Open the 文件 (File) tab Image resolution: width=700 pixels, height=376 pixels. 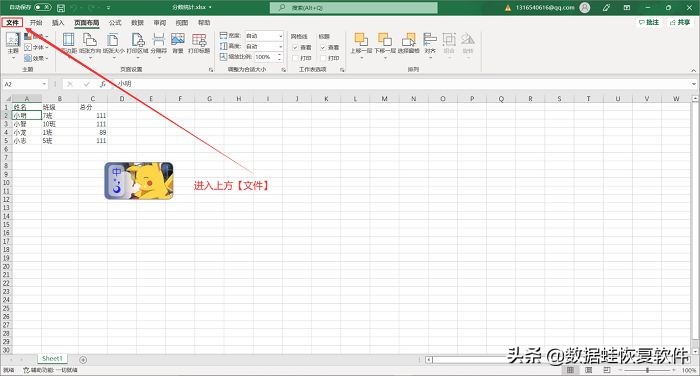point(12,22)
